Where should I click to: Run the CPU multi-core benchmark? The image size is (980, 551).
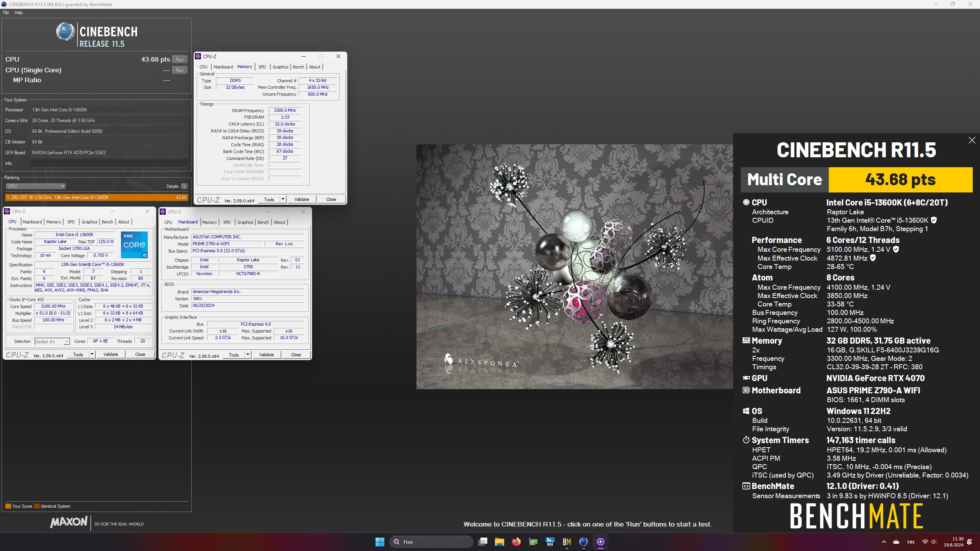pyautogui.click(x=180, y=59)
